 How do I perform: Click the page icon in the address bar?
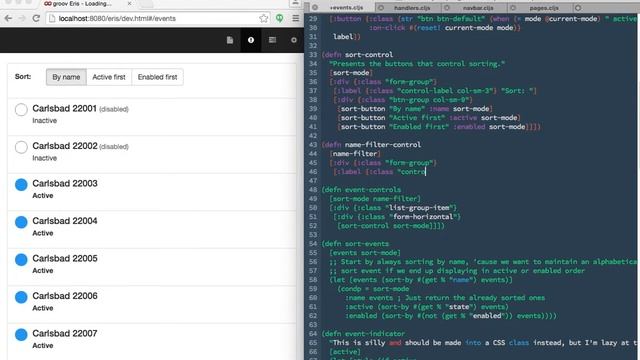pyautogui.click(x=52, y=18)
